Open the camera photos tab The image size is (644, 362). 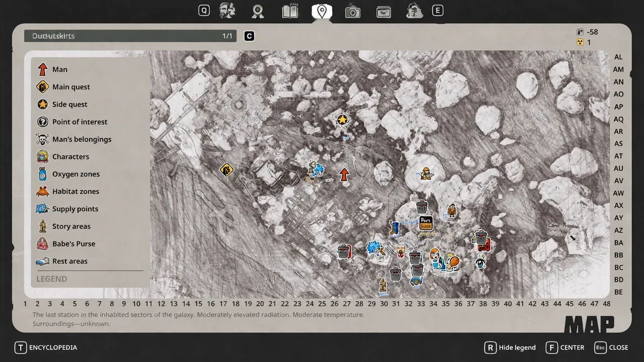coord(353,11)
